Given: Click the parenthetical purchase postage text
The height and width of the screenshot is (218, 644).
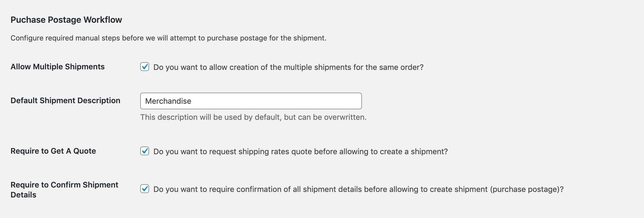Looking at the screenshot, I should (527, 189).
